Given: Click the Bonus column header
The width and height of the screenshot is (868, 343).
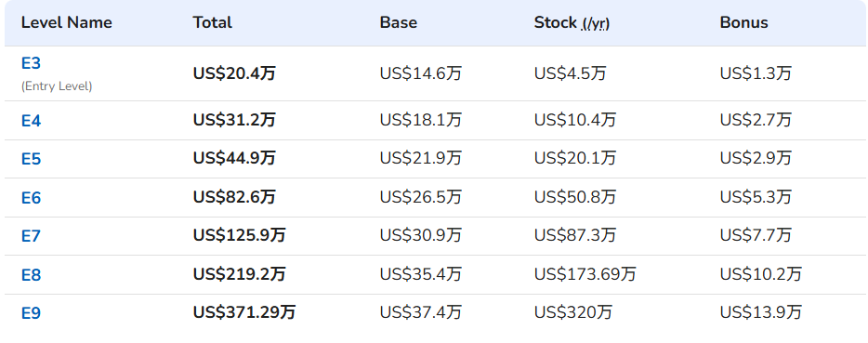Looking at the screenshot, I should [x=743, y=22].
